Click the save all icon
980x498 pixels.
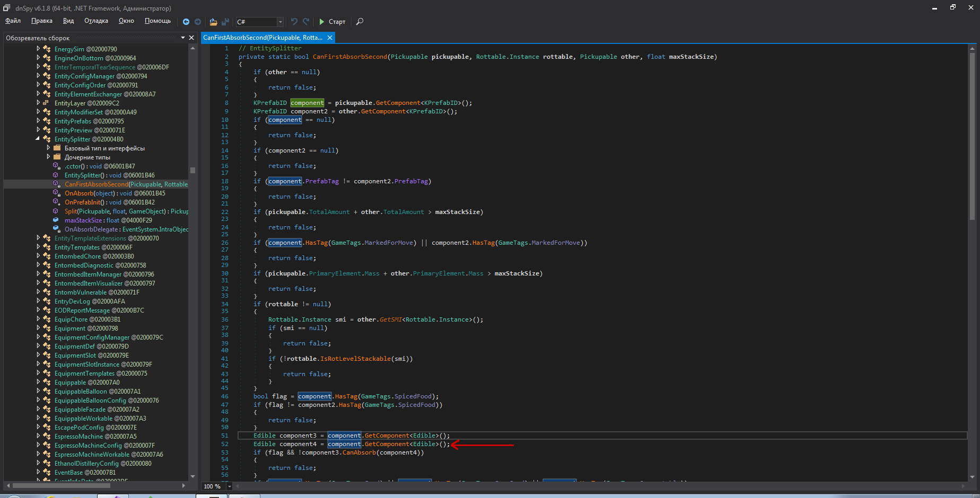point(225,22)
